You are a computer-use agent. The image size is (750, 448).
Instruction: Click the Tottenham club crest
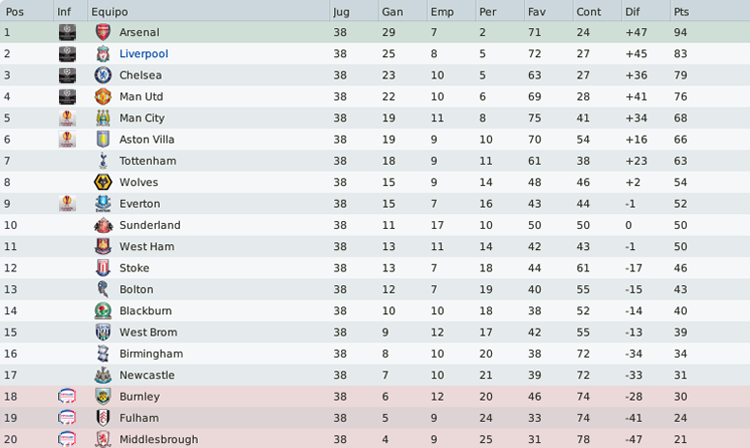point(102,161)
